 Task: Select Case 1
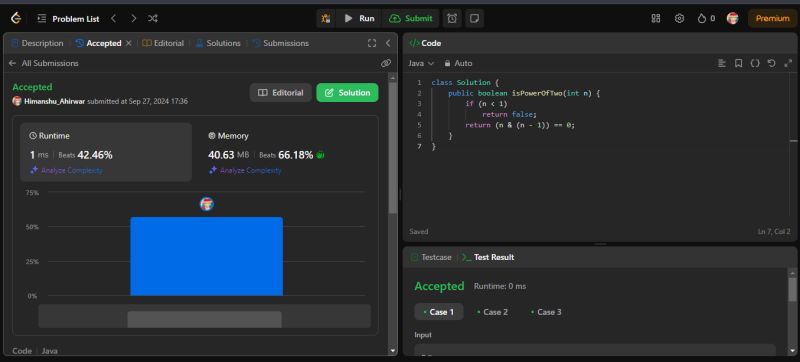[x=438, y=312]
